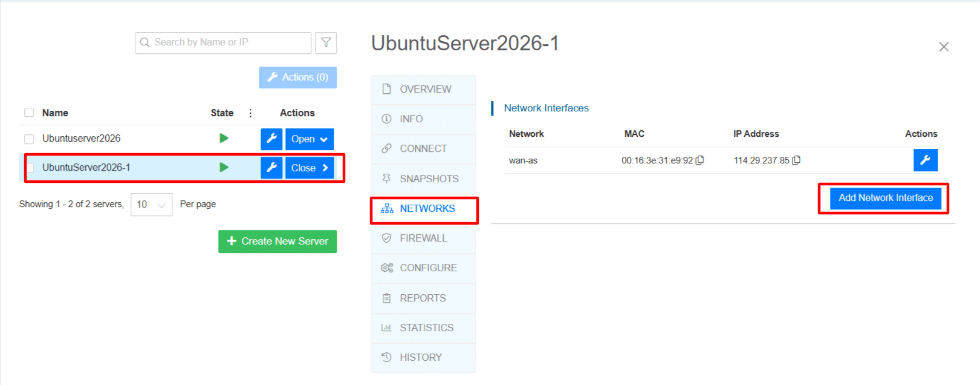Switch to the INFO tab
Image resolution: width=980 pixels, height=385 pixels.
coord(423,119)
